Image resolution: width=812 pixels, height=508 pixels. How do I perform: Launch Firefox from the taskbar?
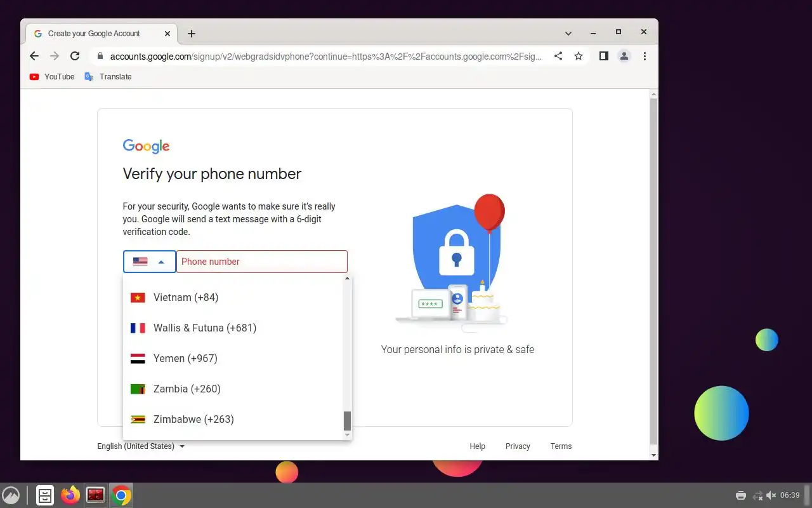click(70, 495)
